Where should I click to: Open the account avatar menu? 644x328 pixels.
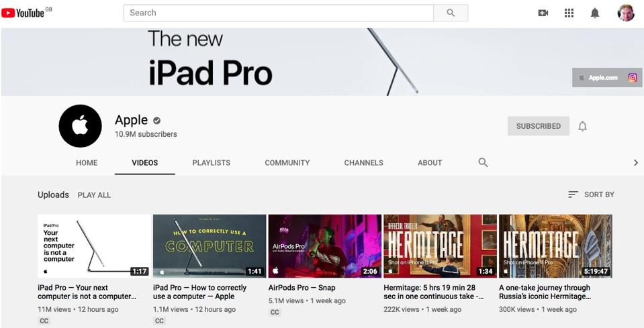pos(626,13)
